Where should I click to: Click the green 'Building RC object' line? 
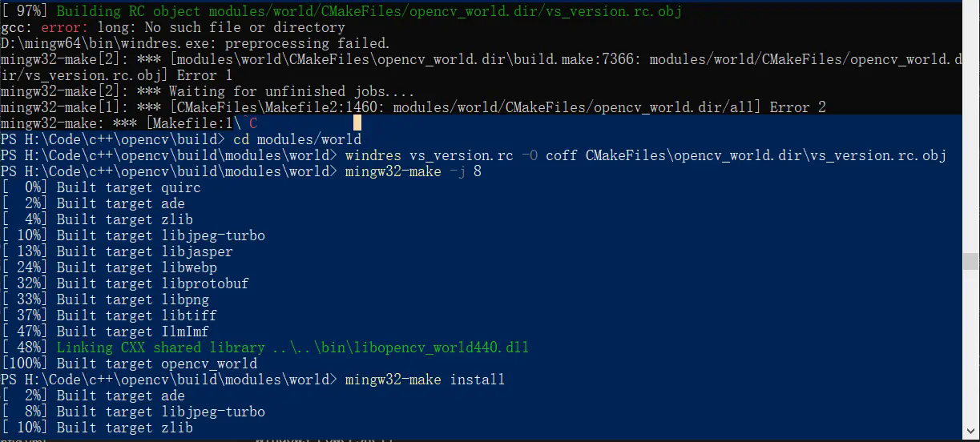coord(342,11)
